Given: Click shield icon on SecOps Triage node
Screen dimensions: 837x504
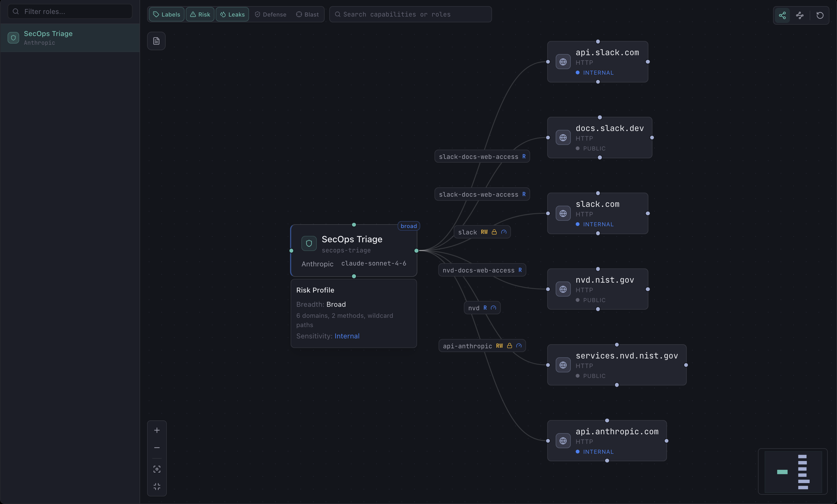Looking at the screenshot, I should coord(309,243).
